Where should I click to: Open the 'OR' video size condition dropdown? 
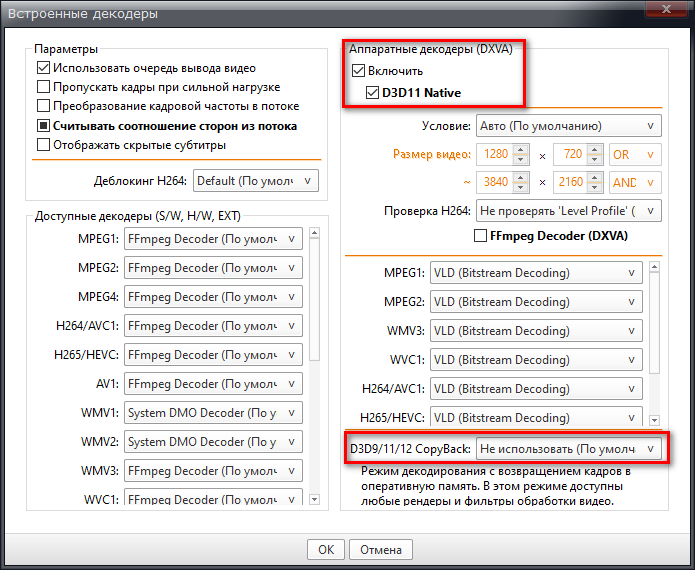635,154
